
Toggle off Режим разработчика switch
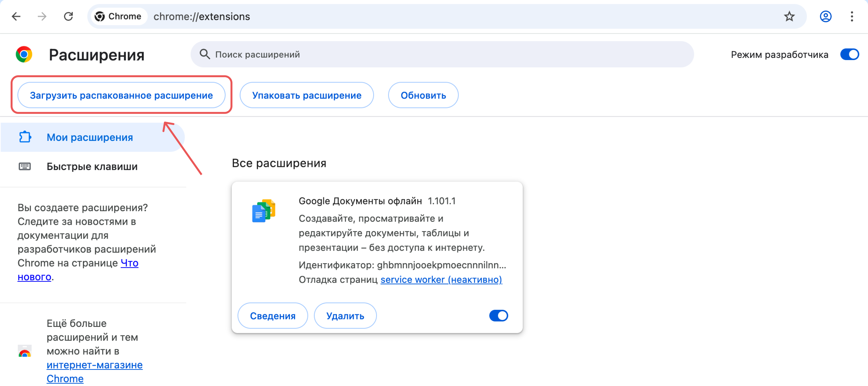849,54
